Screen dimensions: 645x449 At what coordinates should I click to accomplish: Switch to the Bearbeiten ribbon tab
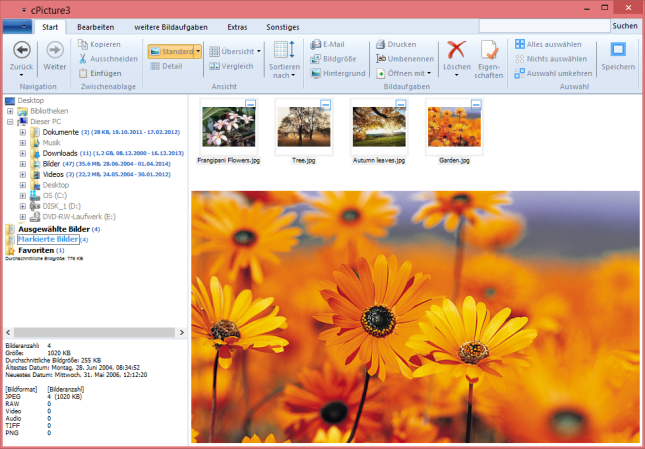96,25
